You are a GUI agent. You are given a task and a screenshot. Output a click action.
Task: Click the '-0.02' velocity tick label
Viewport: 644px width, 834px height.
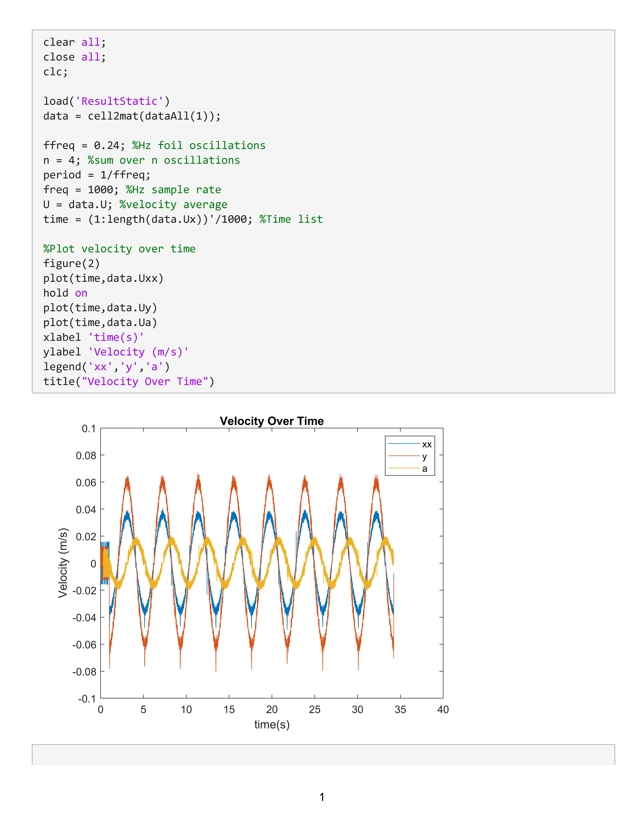[84, 591]
